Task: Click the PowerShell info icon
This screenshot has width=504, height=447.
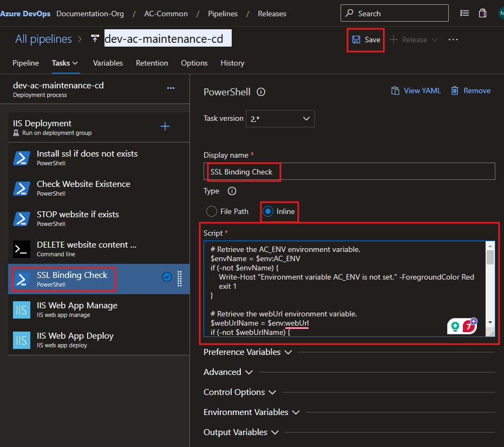Action: tap(261, 92)
